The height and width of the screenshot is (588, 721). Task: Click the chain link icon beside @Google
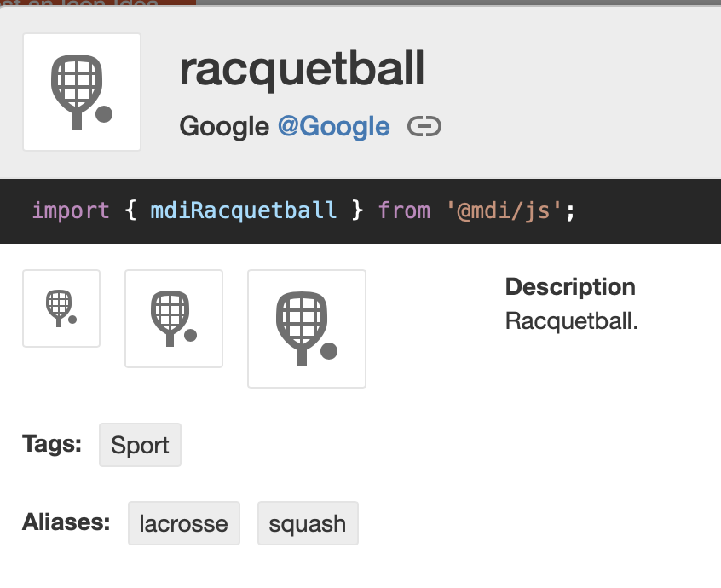(424, 126)
